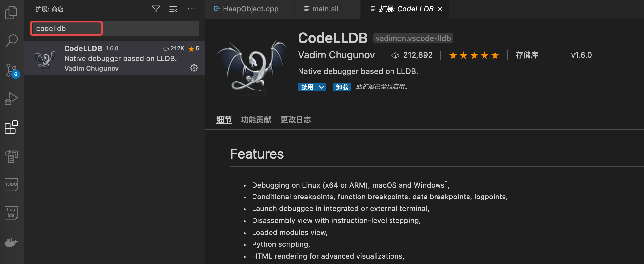
Task: Click 'Python scripting,' feature line
Action: click(x=281, y=244)
